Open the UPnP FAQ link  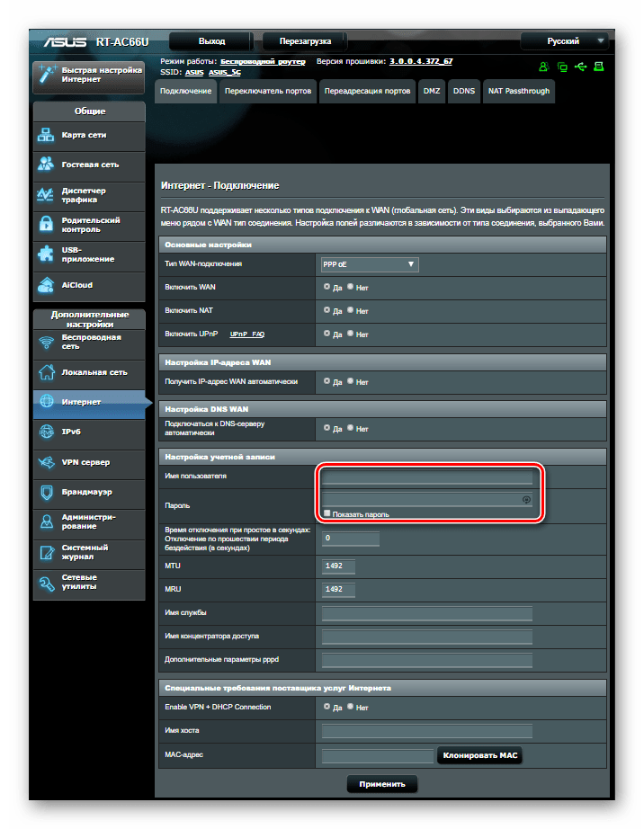247,334
